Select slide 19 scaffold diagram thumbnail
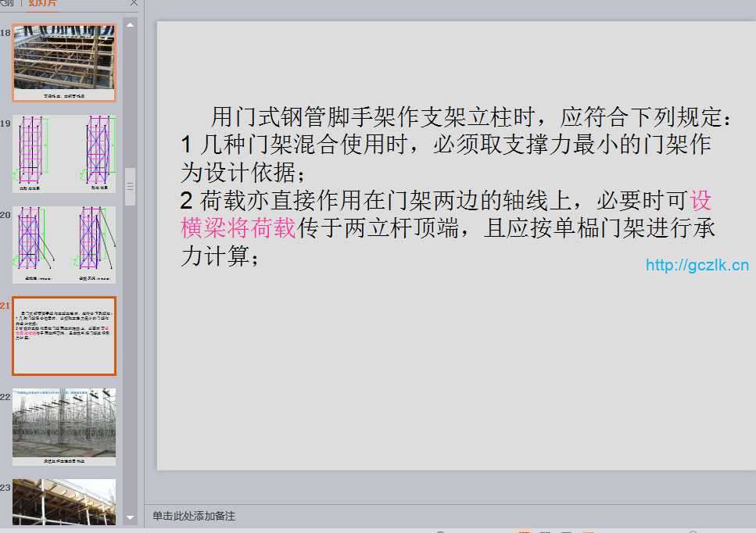756x533 pixels. pos(64,154)
